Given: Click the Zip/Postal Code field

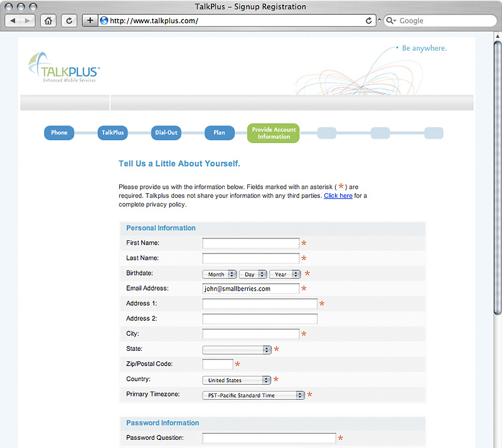Looking at the screenshot, I should (218, 364).
